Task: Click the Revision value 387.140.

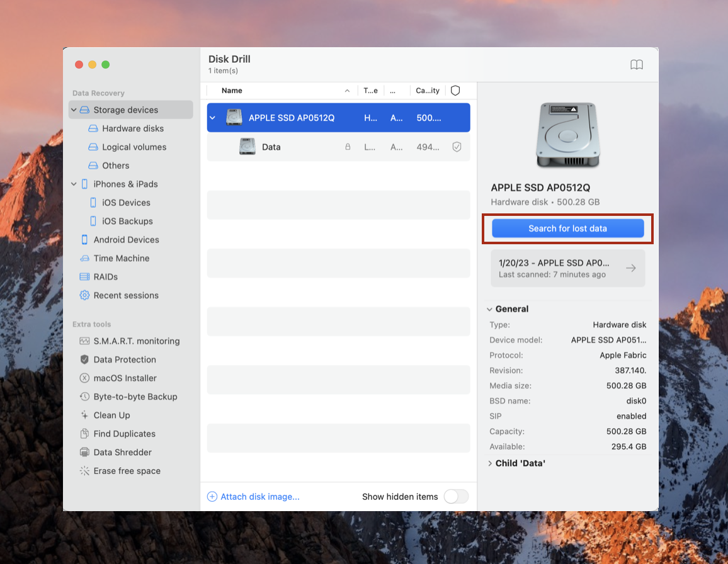Action: [x=630, y=370]
